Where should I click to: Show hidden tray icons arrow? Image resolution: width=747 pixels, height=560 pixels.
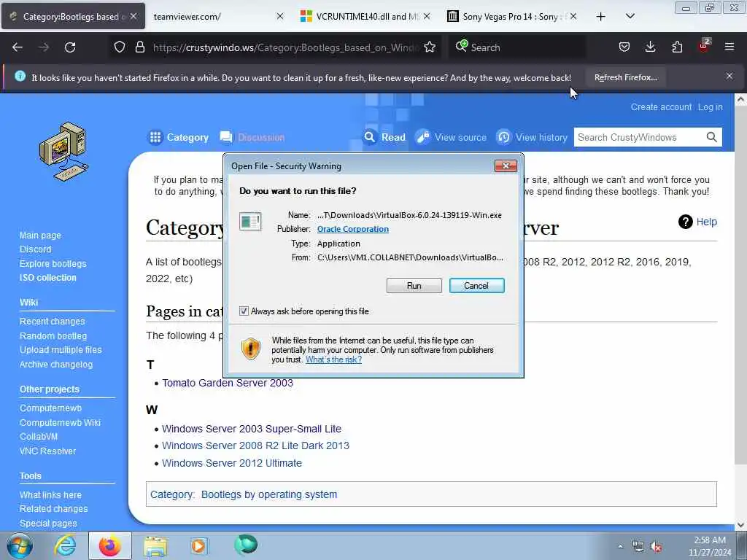pos(620,546)
